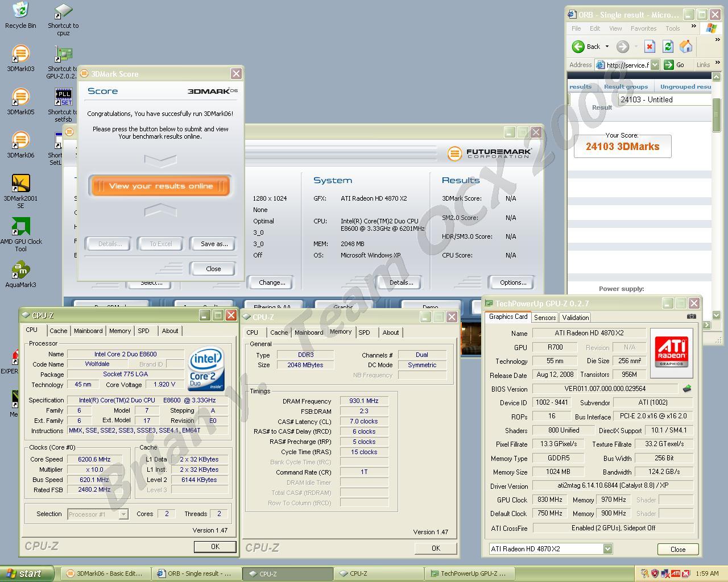Click the Forward arrow in Internet Explorer

623,47
